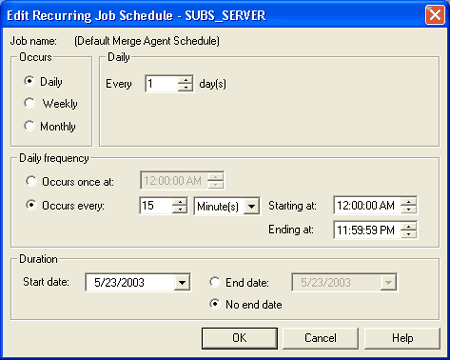Increase the Starting at time with the up arrow
The width and height of the screenshot is (450, 360).
(409, 201)
